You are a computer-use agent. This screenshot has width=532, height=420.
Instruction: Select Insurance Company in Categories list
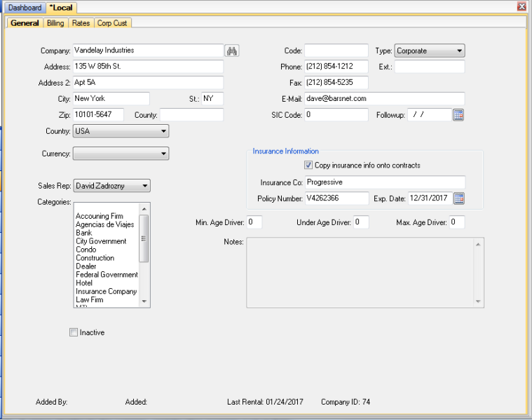(x=106, y=292)
